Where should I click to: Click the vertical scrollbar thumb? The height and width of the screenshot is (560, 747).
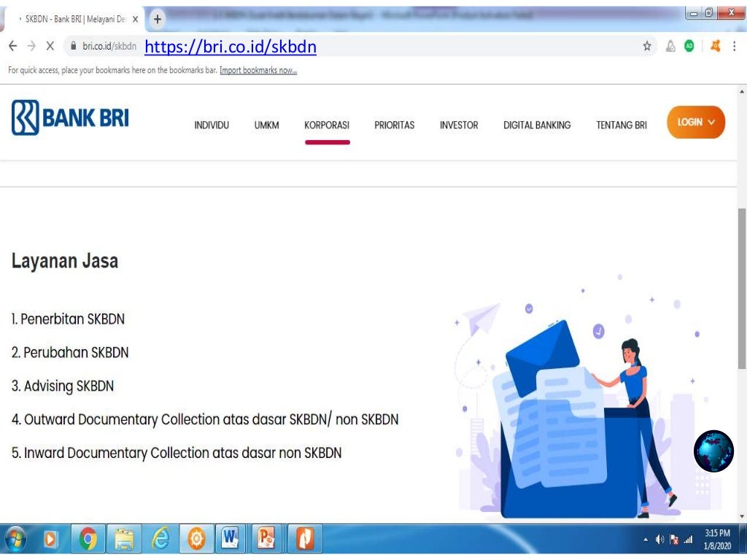(x=742, y=289)
